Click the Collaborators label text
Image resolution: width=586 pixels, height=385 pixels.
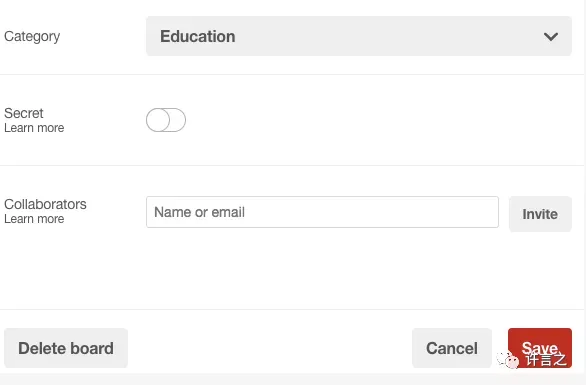pyautogui.click(x=45, y=204)
